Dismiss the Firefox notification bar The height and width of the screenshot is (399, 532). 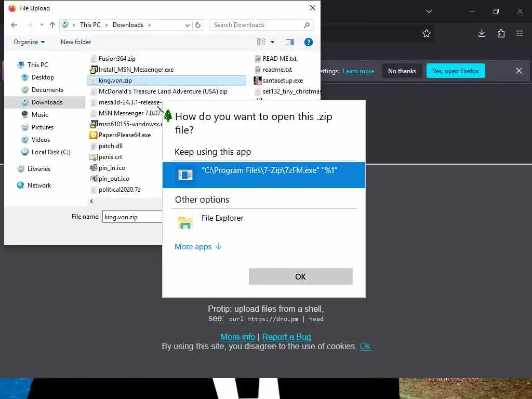tap(519, 71)
